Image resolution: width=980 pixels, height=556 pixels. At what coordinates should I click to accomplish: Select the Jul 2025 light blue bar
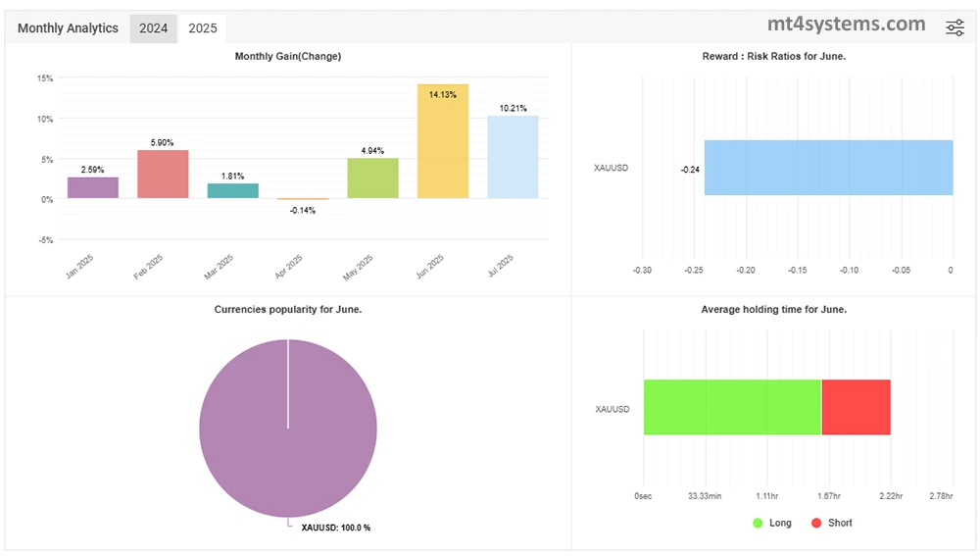(513, 157)
